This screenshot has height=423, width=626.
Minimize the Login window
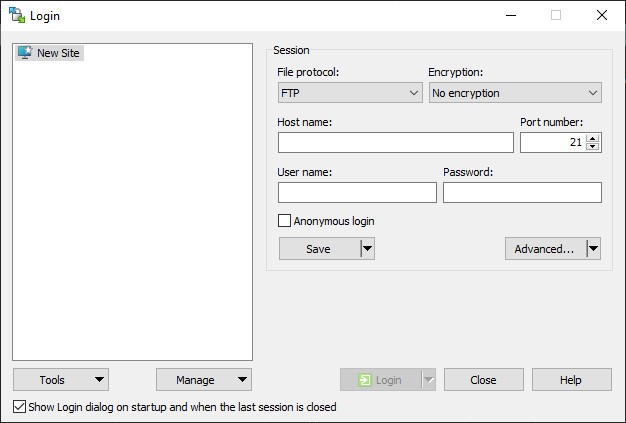click(x=511, y=16)
